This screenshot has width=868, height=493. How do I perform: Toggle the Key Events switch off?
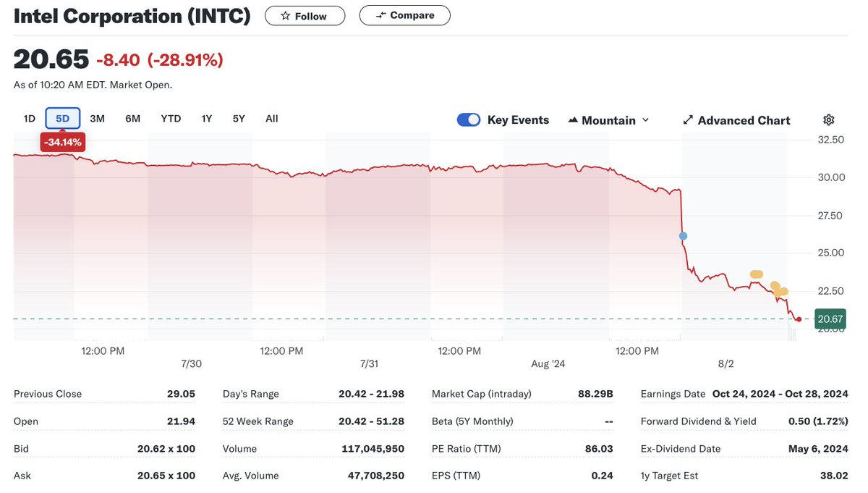(469, 120)
